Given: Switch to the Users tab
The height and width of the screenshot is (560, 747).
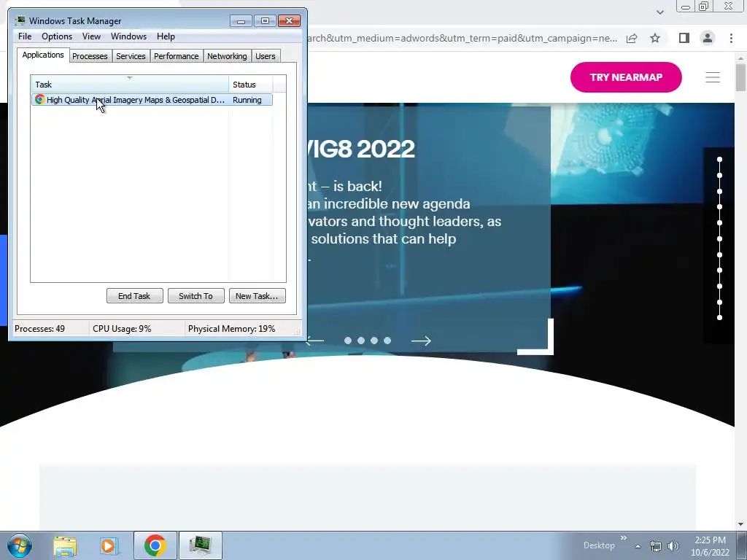Looking at the screenshot, I should (x=266, y=56).
